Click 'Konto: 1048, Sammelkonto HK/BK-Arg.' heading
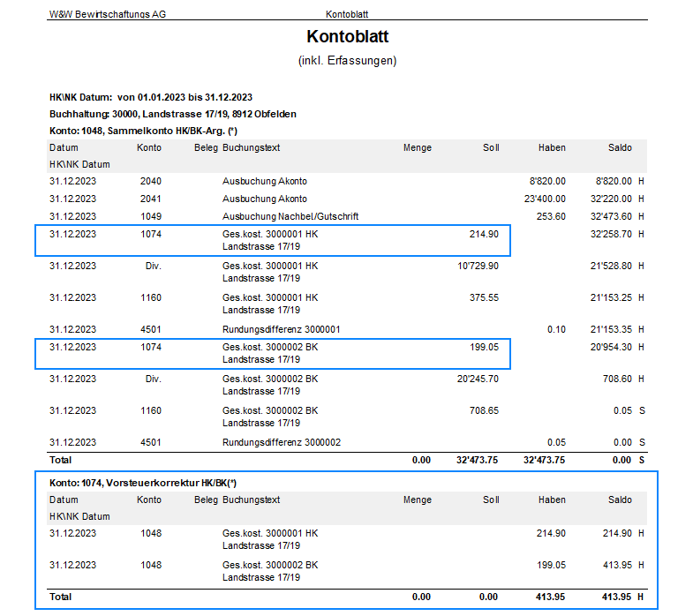 [143, 131]
